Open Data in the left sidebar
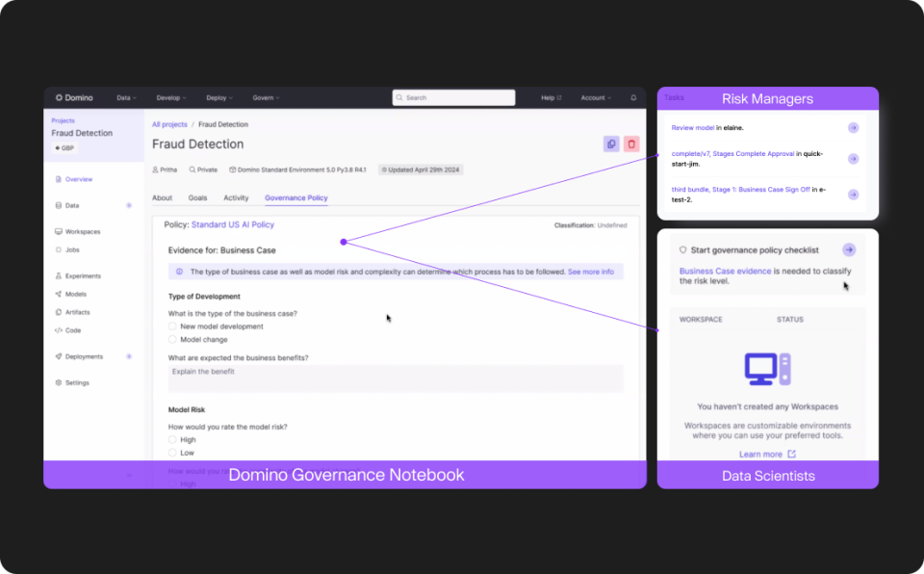The height and width of the screenshot is (574, 924). tap(67, 206)
